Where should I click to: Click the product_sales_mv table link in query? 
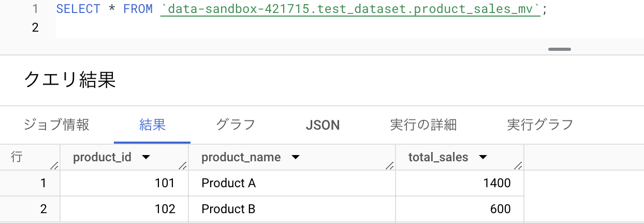350,9
